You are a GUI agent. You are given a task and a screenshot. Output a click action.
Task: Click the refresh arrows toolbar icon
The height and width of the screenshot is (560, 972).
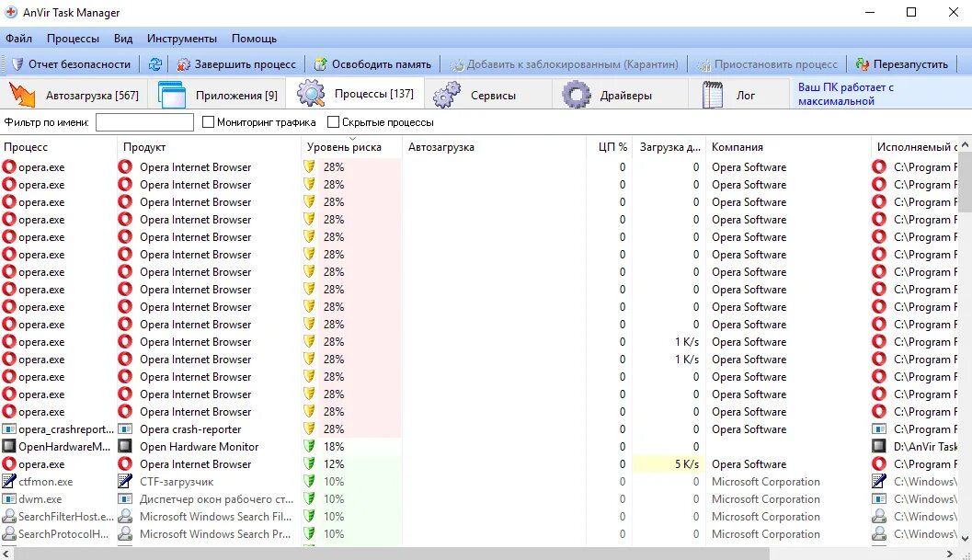(155, 63)
